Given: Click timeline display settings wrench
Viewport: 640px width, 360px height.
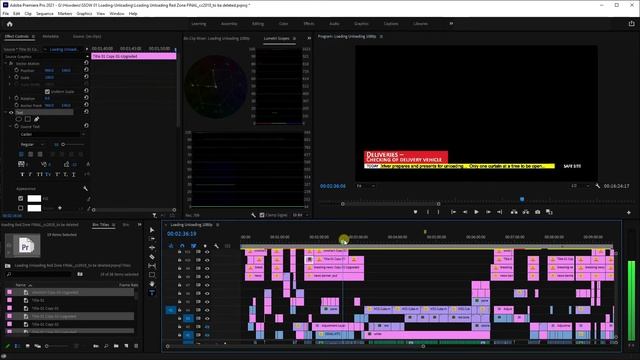Looking at the screenshot, I should (216, 246).
